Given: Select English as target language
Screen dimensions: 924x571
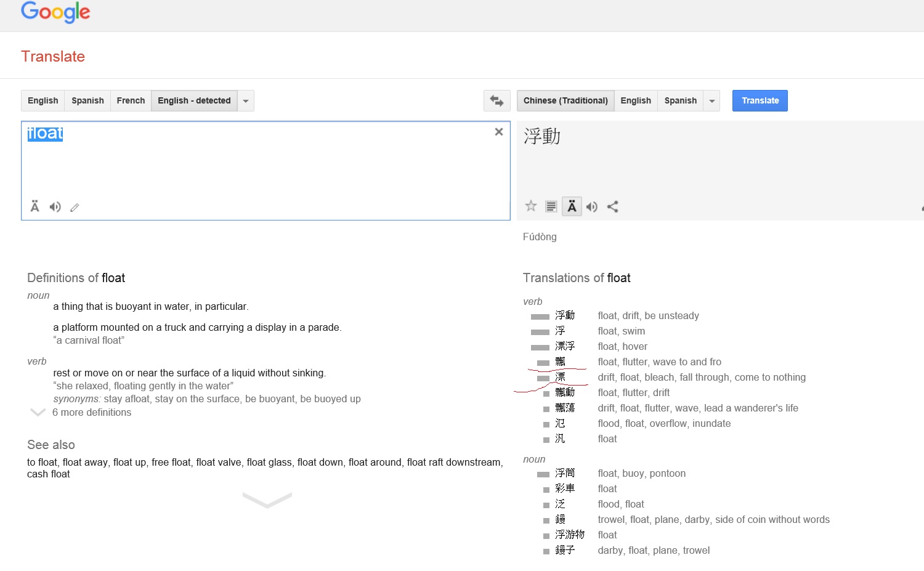Looking at the screenshot, I should tap(635, 100).
